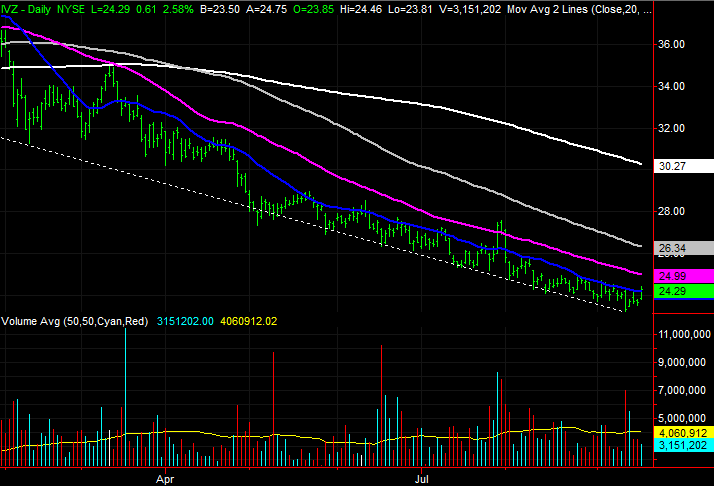Image resolution: width=714 pixels, height=486 pixels.
Task: Click the cyan 3,151,202 volume tag
Action: pyautogui.click(x=683, y=445)
